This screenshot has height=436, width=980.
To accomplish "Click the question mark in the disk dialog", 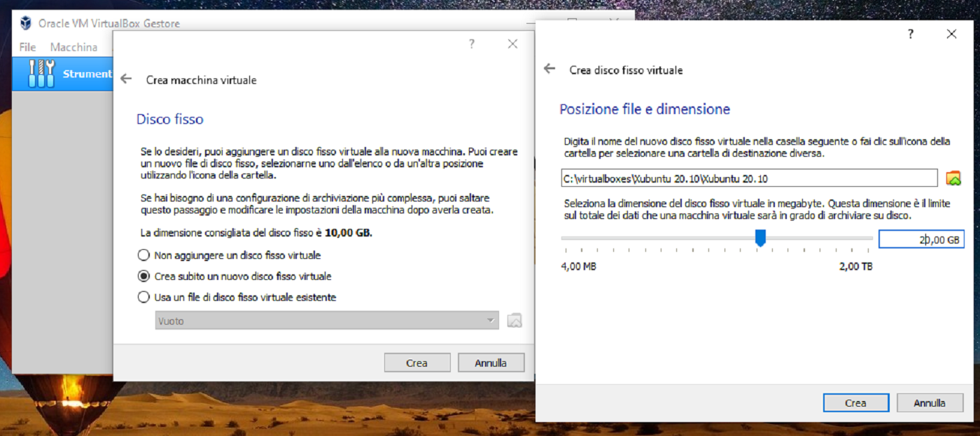I will coord(911,34).
